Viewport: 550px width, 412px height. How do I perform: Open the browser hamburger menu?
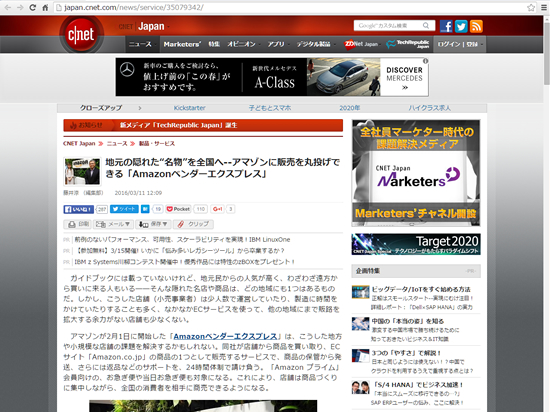(544, 7)
